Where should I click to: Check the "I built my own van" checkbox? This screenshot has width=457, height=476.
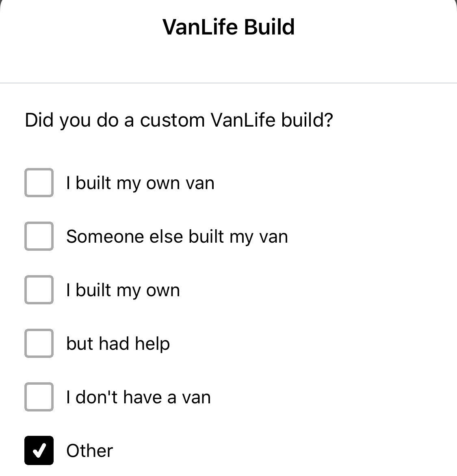[x=39, y=183]
